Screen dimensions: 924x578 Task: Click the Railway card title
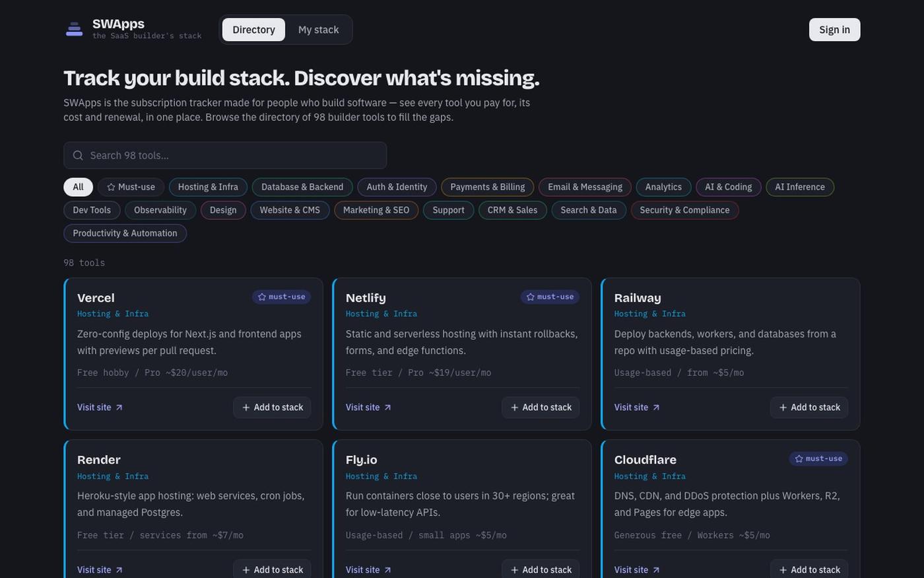[x=638, y=298]
